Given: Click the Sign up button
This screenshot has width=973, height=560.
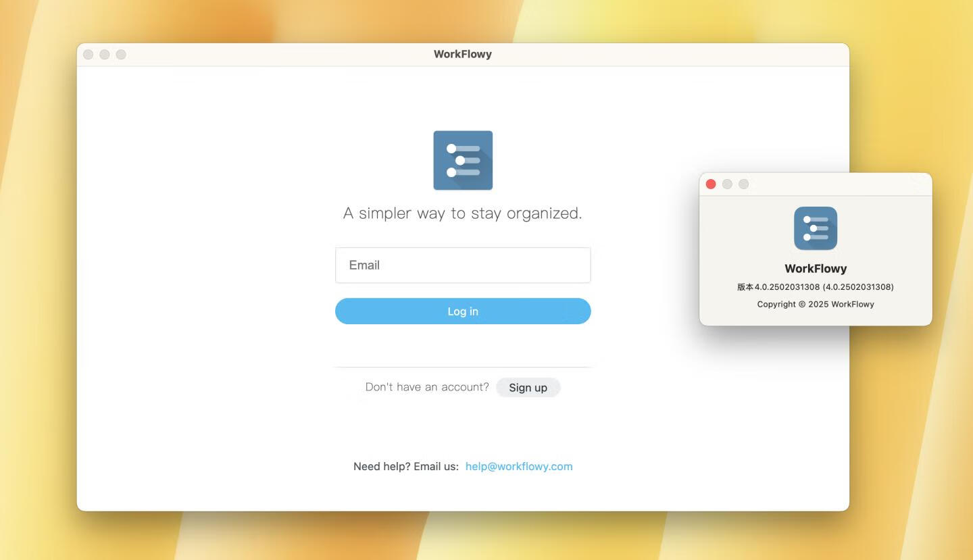Looking at the screenshot, I should 528,387.
